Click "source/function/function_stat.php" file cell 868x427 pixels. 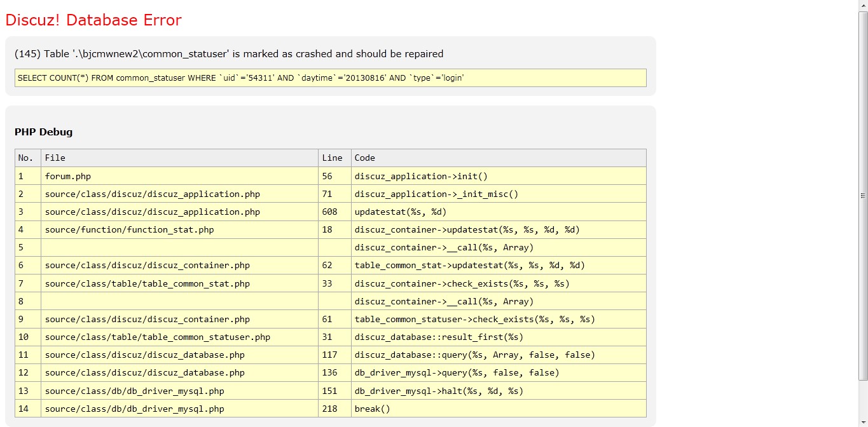[179, 229]
